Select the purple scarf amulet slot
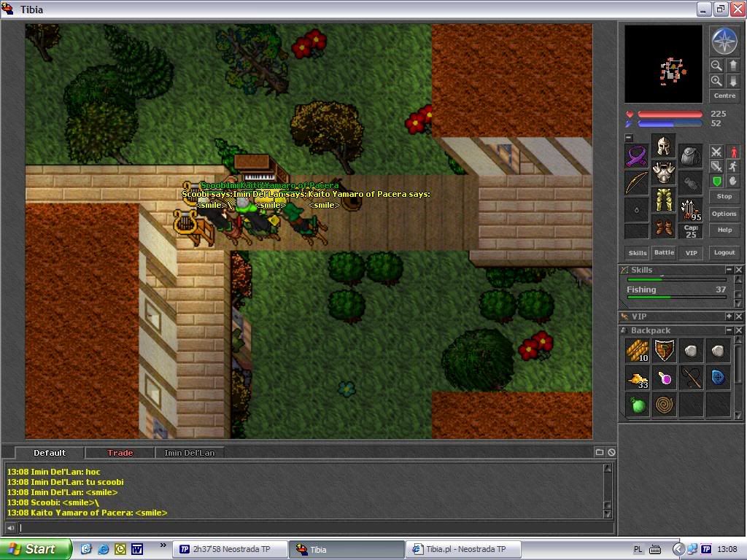The image size is (747, 560). coord(636,156)
